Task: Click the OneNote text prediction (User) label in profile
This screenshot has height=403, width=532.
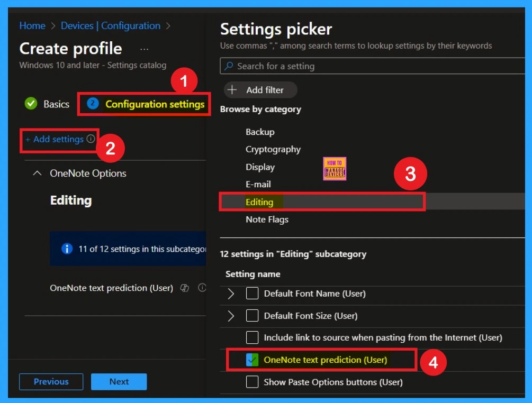Action: click(x=112, y=288)
